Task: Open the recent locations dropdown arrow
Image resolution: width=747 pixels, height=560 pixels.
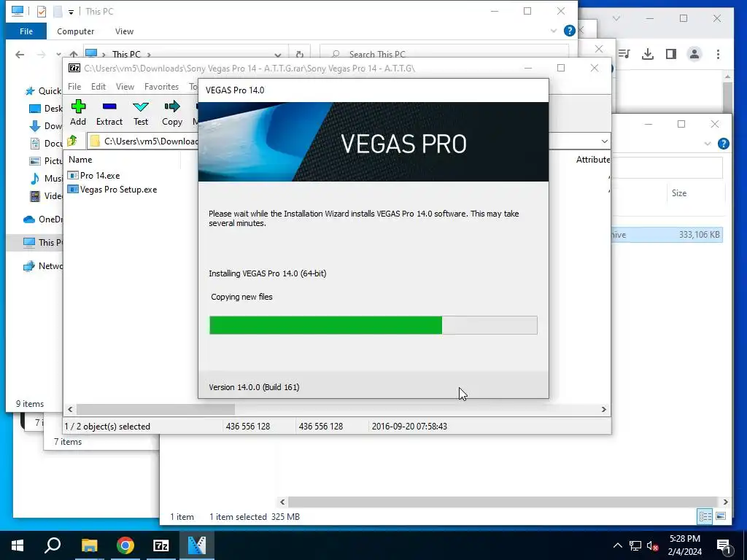Action: 58,54
